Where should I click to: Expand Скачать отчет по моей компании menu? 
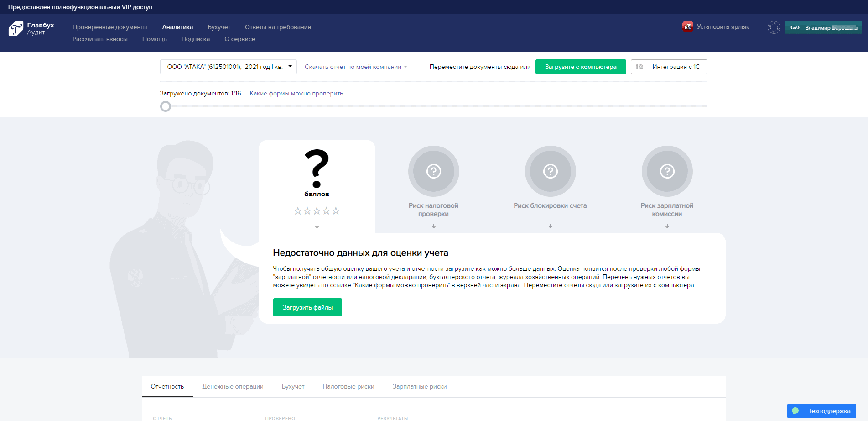(x=356, y=67)
